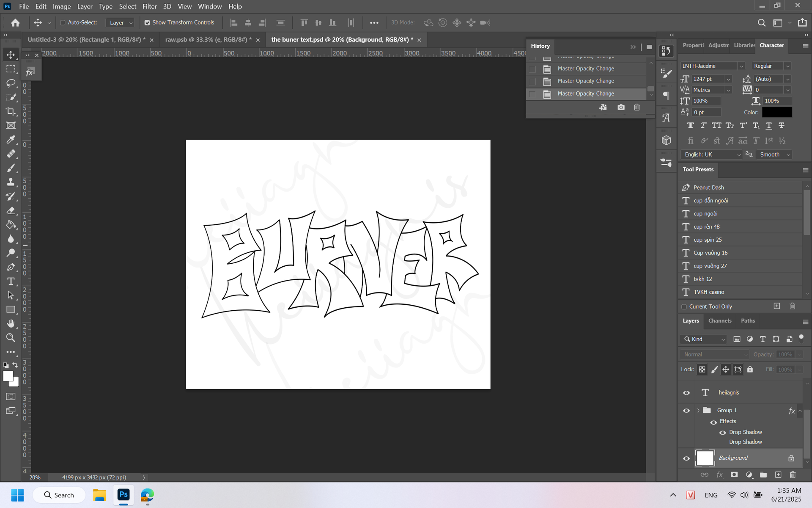This screenshot has width=812, height=508.
Task: Select the Eyedropper tool
Action: pyautogui.click(x=11, y=140)
